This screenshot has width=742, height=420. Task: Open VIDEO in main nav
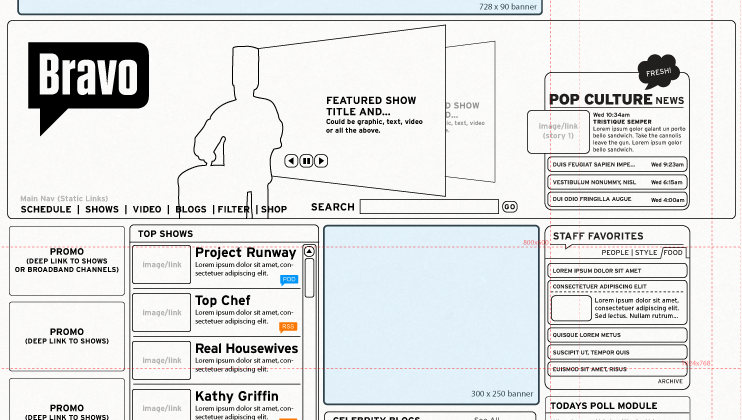(147, 209)
